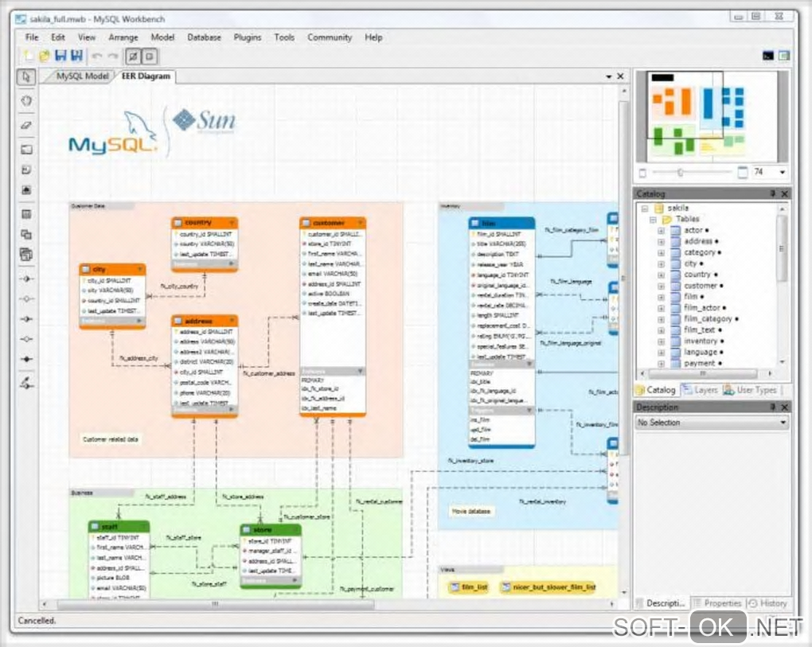The width and height of the screenshot is (812, 647).
Task: Close the EER Diagram tab
Action: pos(620,76)
